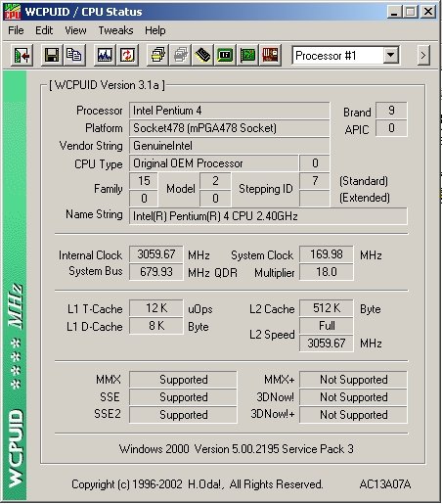Click the memory chip toolbar icon
The height and width of the screenshot is (504, 442).
click(x=202, y=55)
